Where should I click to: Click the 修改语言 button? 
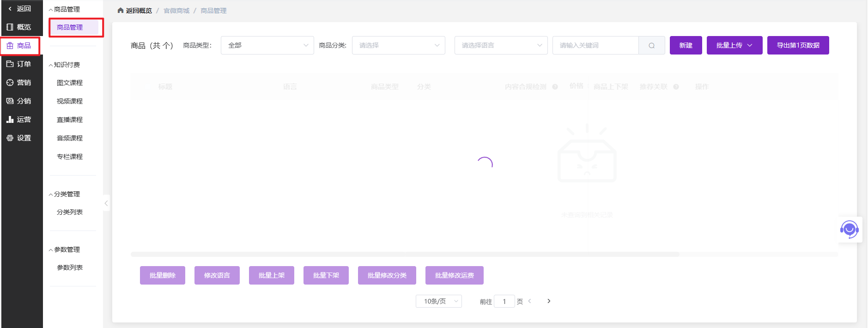coord(217,275)
